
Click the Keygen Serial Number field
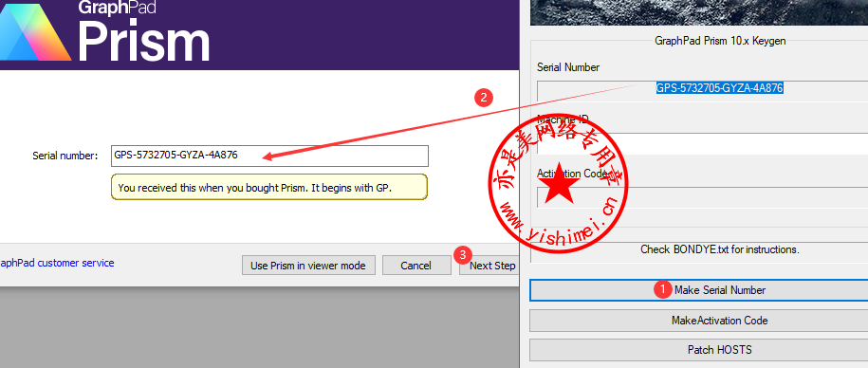coord(703,91)
